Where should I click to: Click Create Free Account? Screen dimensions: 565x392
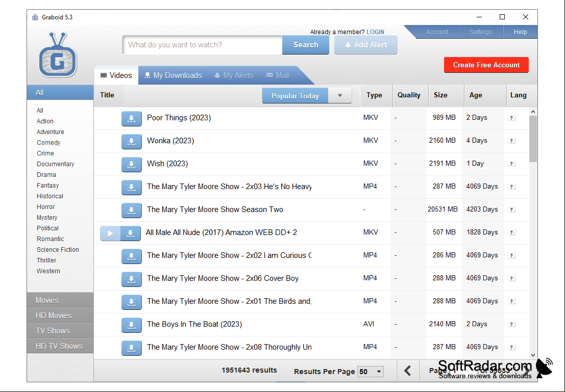pyautogui.click(x=486, y=65)
